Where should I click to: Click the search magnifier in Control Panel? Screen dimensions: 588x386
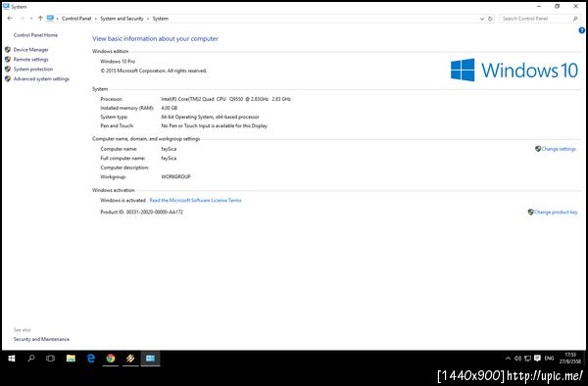pyautogui.click(x=575, y=19)
